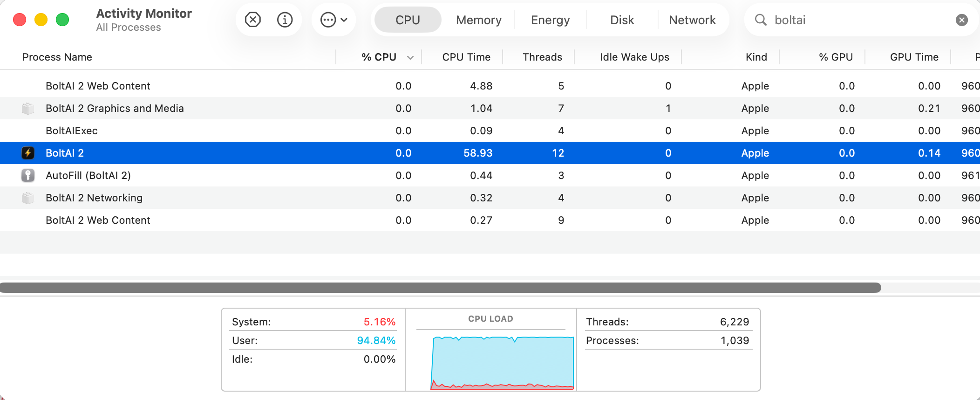Click the Activity Monitor window title
Viewport: 980px width, 400px height.
(x=144, y=14)
